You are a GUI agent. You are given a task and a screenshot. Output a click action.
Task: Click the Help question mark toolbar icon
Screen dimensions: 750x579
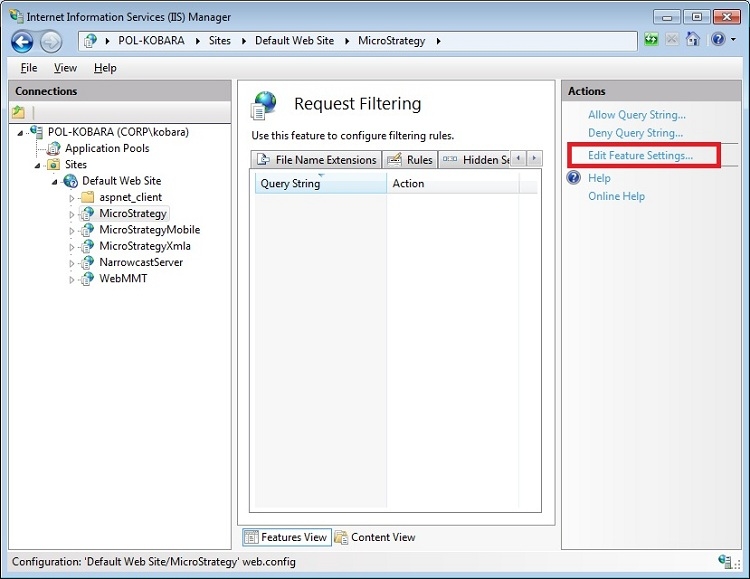point(716,40)
